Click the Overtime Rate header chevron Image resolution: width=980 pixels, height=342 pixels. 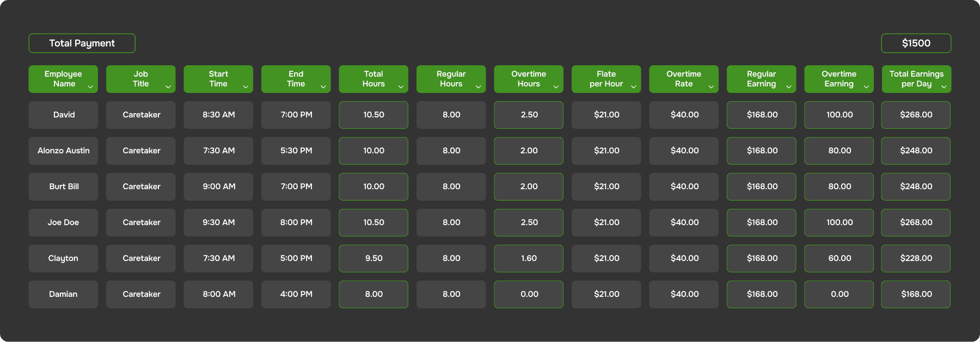[711, 87]
